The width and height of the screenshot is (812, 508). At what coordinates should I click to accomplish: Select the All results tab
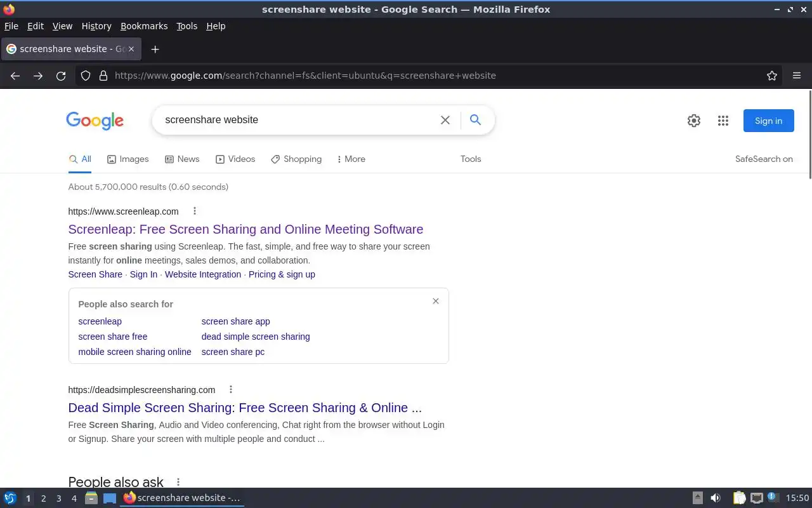coord(80,159)
